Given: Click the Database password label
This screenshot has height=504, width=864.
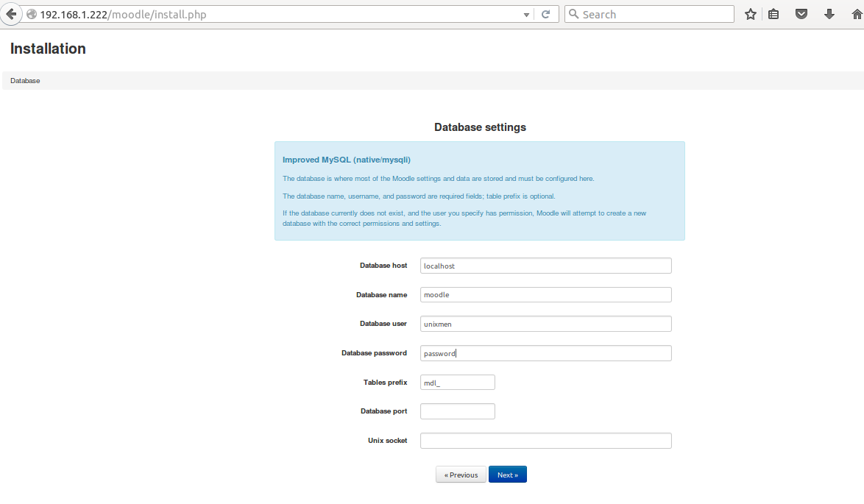Looking at the screenshot, I should (374, 353).
